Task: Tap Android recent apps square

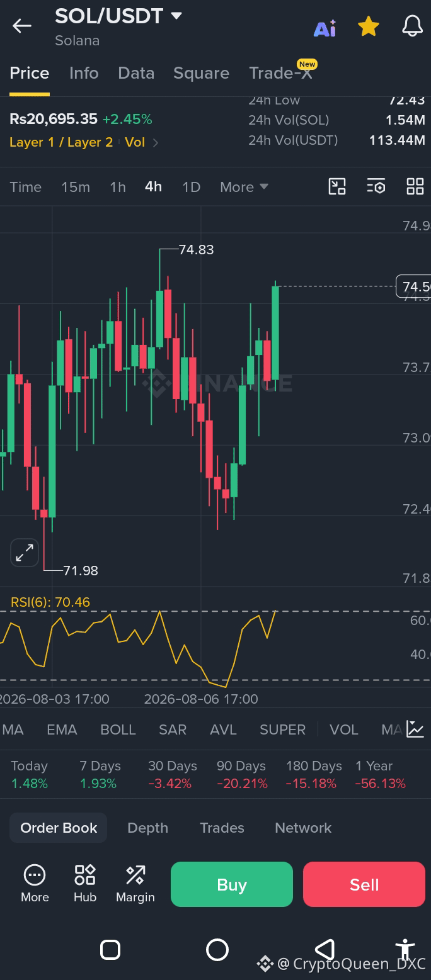Action: point(110,949)
